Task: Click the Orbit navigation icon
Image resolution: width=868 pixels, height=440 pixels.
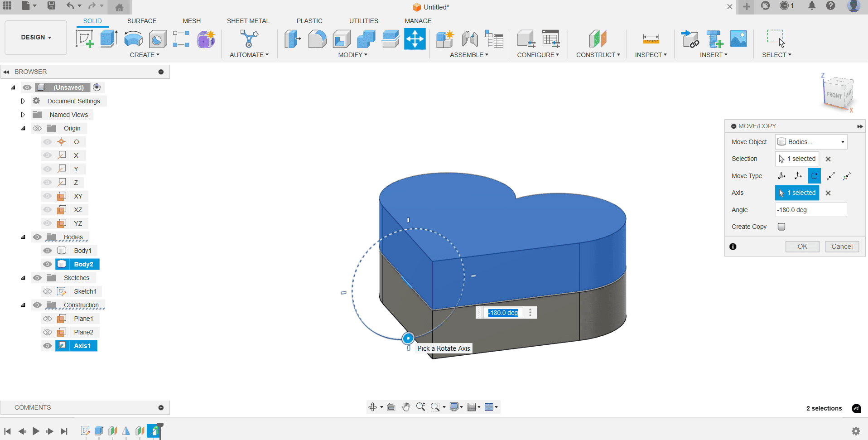Action: pos(373,407)
